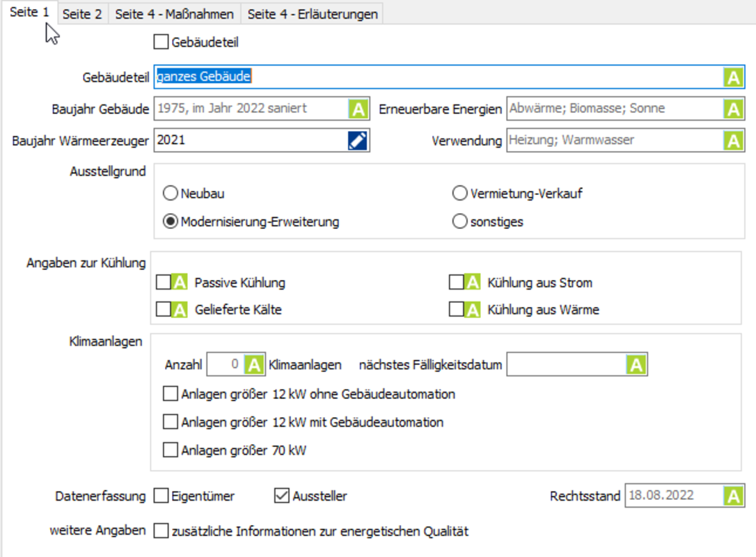Check Anlagen größer 70 kW option
The height and width of the screenshot is (557, 756).
[170, 450]
